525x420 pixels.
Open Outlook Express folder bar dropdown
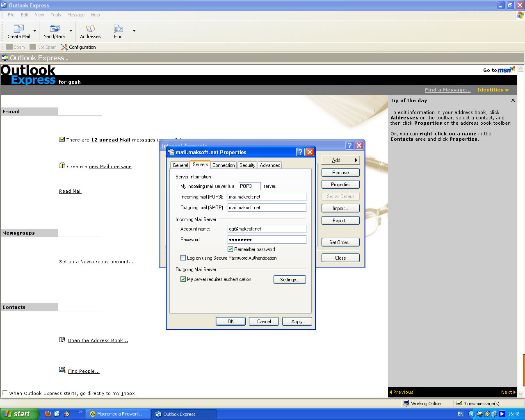[67, 60]
